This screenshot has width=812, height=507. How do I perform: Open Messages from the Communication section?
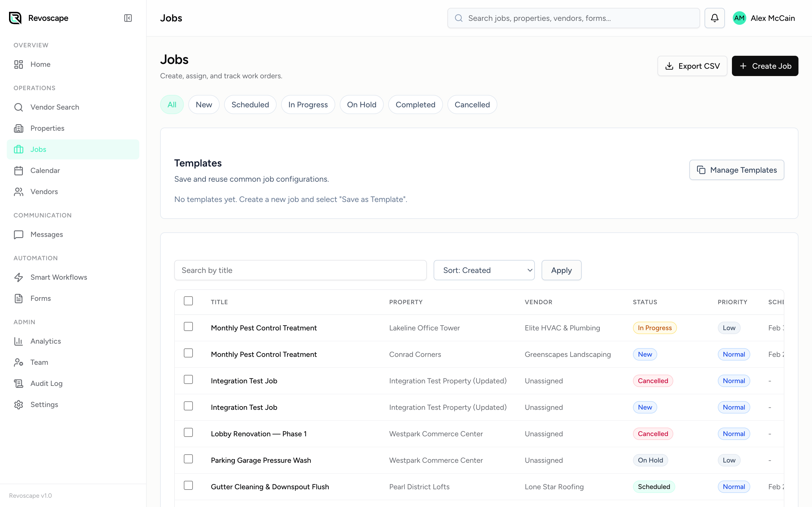tap(47, 234)
